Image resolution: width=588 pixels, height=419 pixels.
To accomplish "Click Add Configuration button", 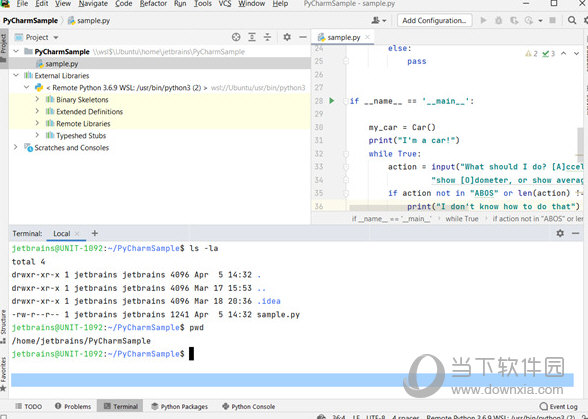I will tap(434, 20).
